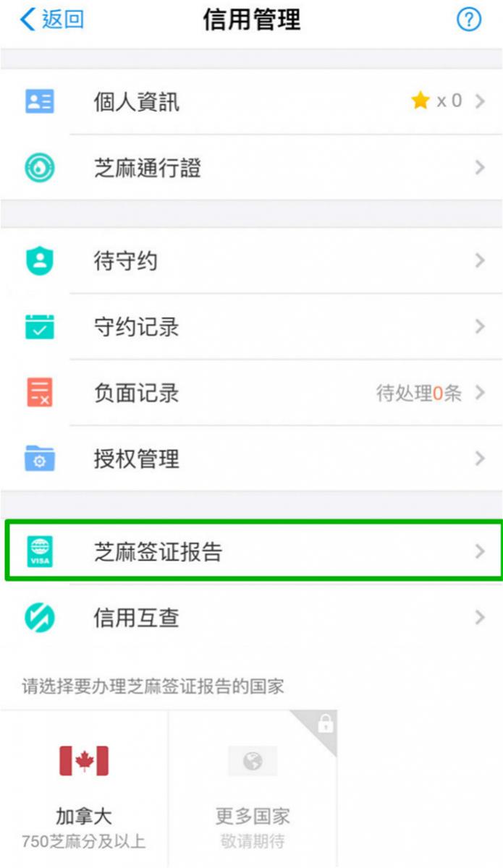503x868 pixels.
Task: Select the 芝麻通行證 teal circle icon
Action: pos(40,168)
